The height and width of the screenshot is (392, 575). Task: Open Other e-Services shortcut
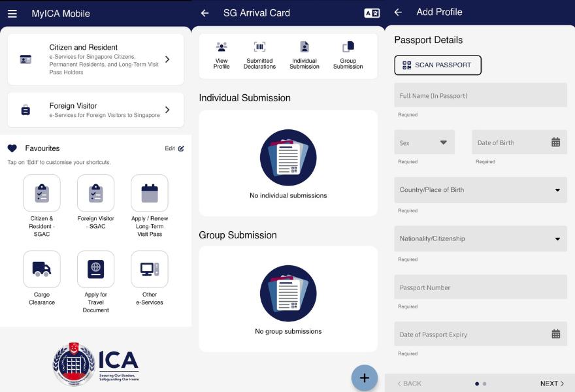point(150,269)
